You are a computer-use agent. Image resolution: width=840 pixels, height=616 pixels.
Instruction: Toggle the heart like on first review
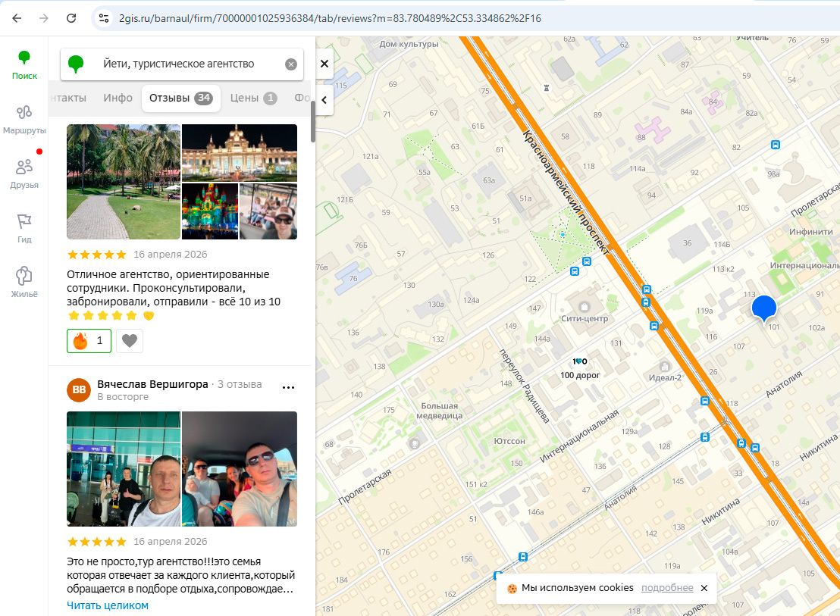(x=130, y=341)
